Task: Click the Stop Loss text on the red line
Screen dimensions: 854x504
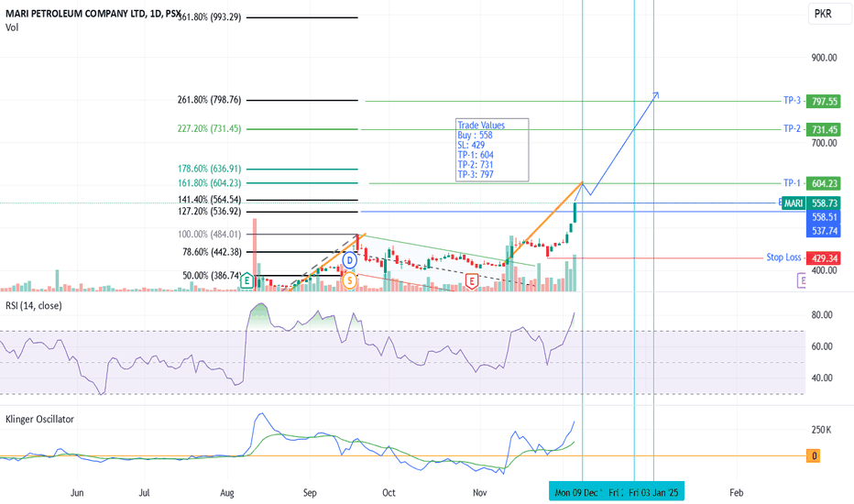Action: pos(783,257)
